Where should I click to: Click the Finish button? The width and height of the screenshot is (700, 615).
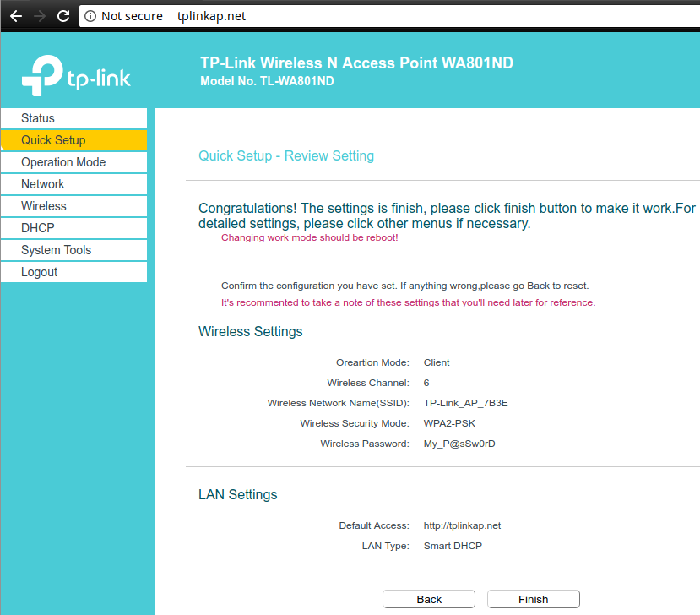(534, 599)
